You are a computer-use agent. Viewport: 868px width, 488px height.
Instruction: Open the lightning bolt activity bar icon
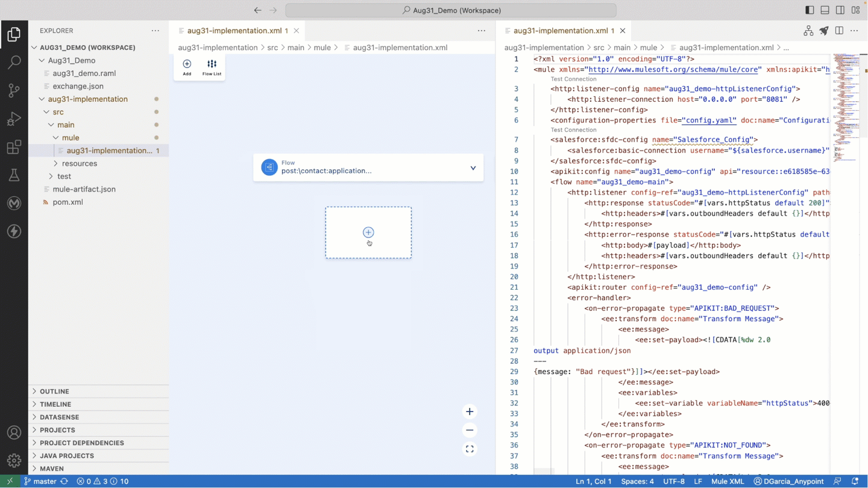tap(14, 231)
